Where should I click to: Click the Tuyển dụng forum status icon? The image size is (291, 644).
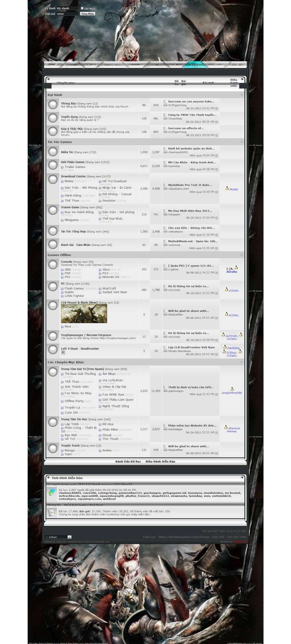[53, 118]
